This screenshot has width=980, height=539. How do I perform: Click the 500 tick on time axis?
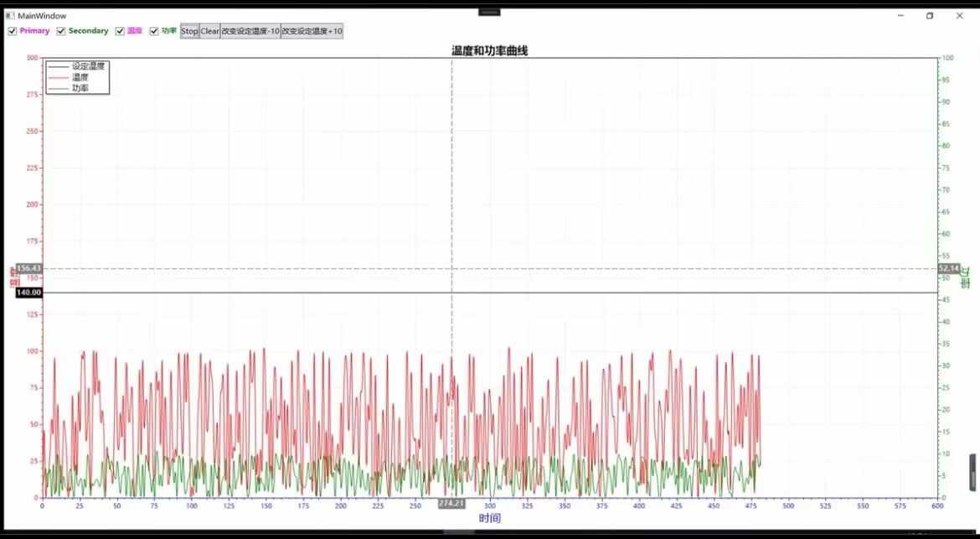[787, 505]
